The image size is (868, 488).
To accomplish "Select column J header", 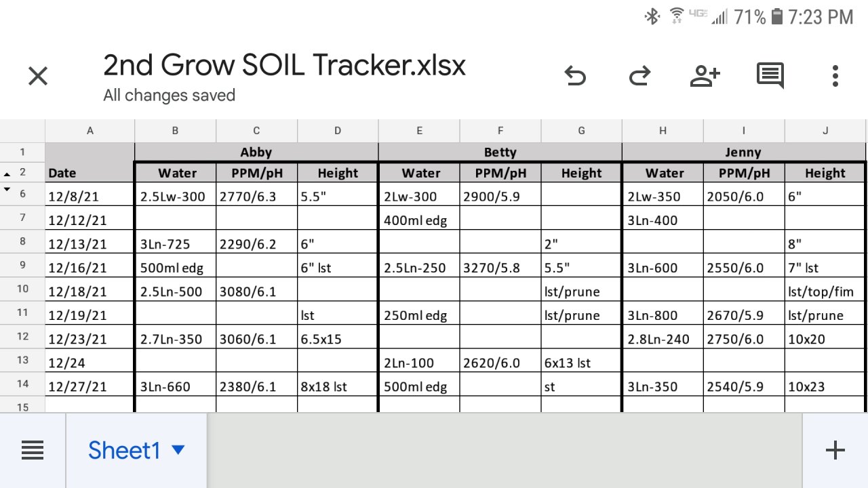I will click(825, 131).
